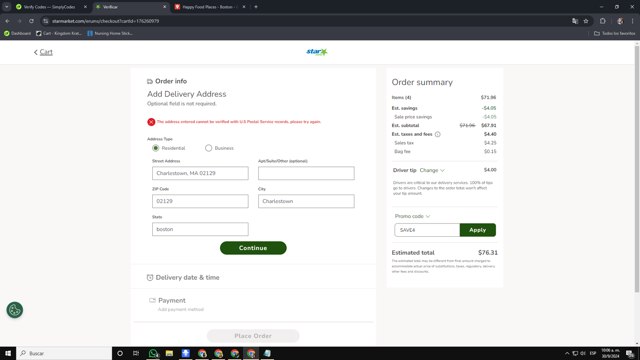Reload the current page
The height and width of the screenshot is (360, 640).
click(31, 21)
